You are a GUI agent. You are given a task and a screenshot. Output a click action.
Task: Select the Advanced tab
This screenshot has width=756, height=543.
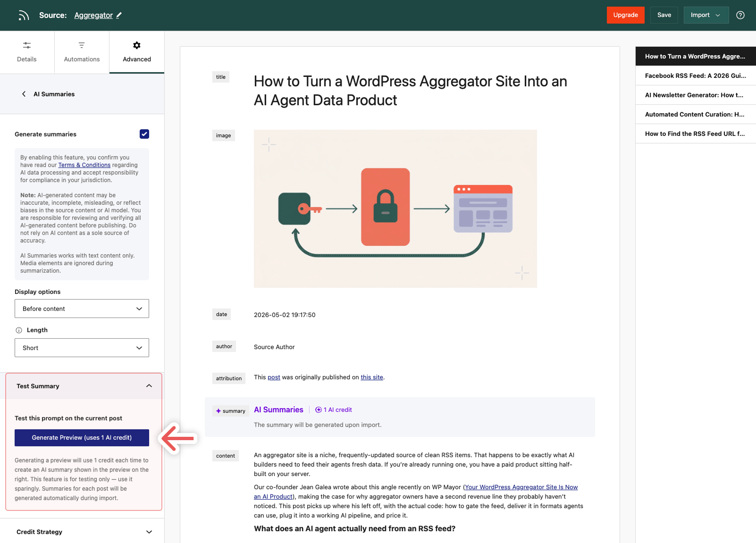[x=137, y=52]
